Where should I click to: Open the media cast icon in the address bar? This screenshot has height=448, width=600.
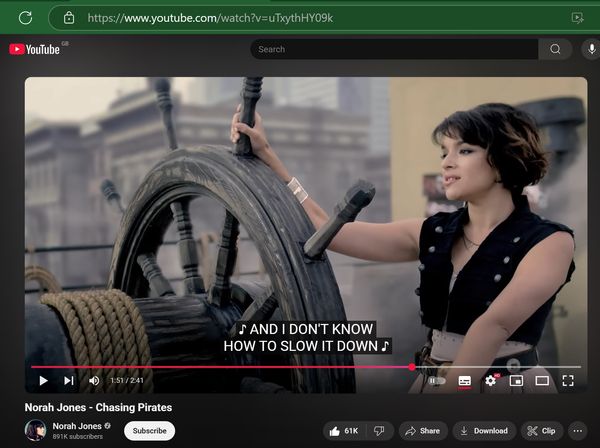577,18
